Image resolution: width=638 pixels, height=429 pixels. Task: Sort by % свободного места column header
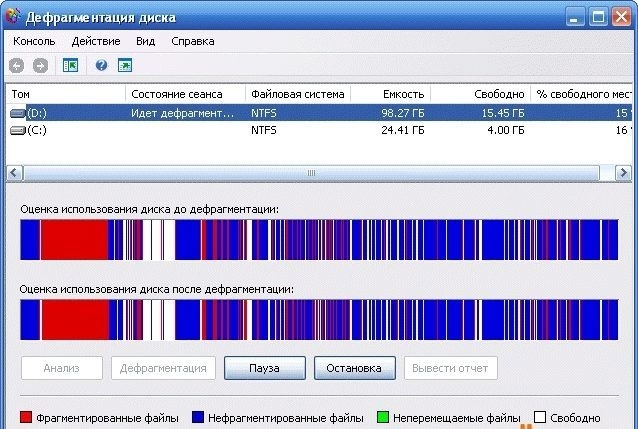(x=582, y=94)
